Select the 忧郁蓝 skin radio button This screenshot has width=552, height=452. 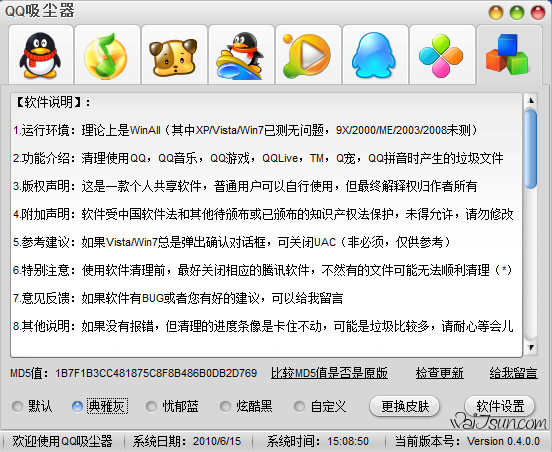[172, 406]
